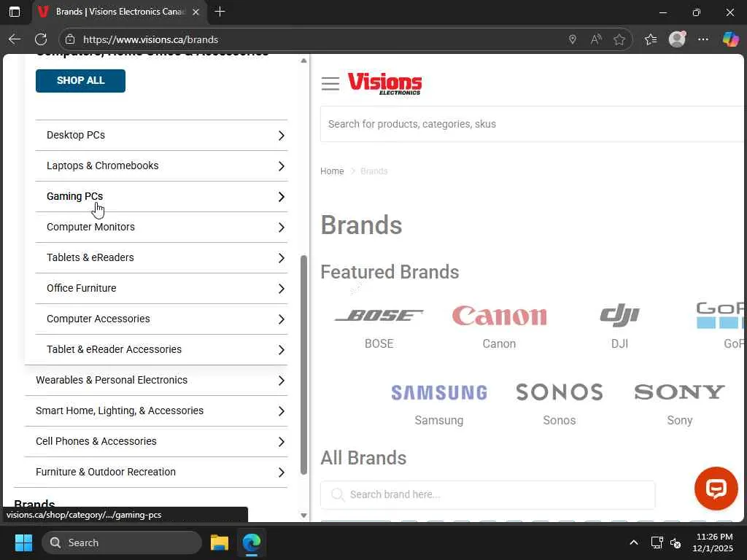Add page to favorites with star icon

click(619, 39)
